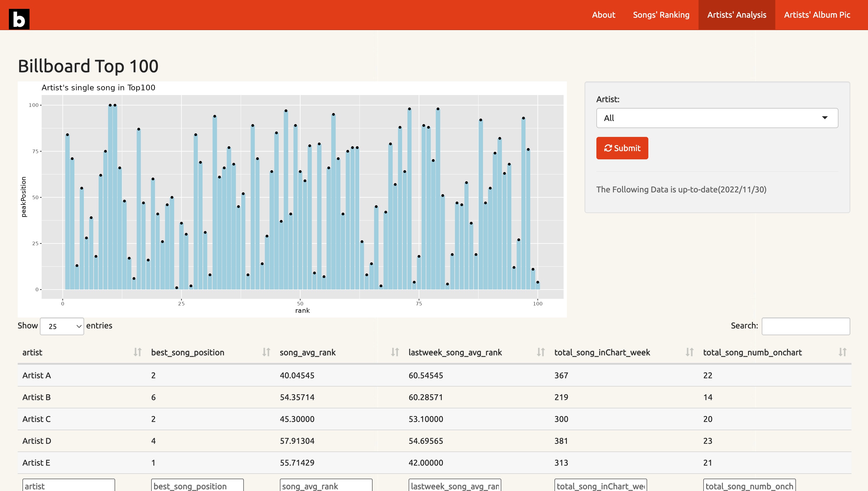Open the Show entries count dropdown
This screenshot has width=868, height=491.
[x=62, y=326]
